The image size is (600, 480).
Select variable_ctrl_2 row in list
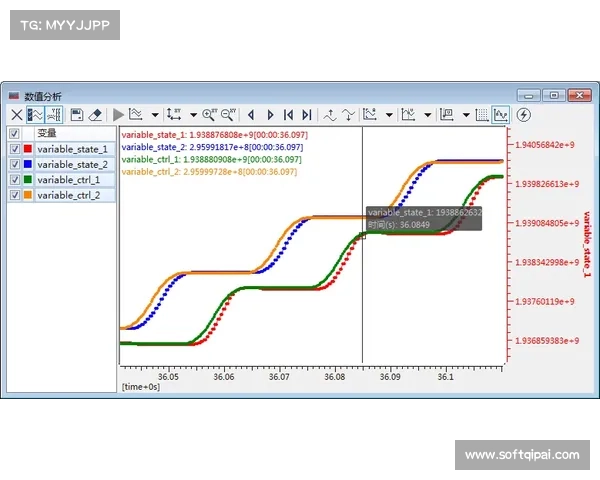point(61,195)
